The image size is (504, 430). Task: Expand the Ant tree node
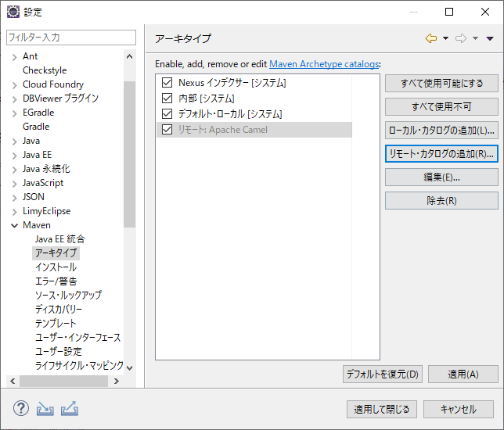click(14, 57)
